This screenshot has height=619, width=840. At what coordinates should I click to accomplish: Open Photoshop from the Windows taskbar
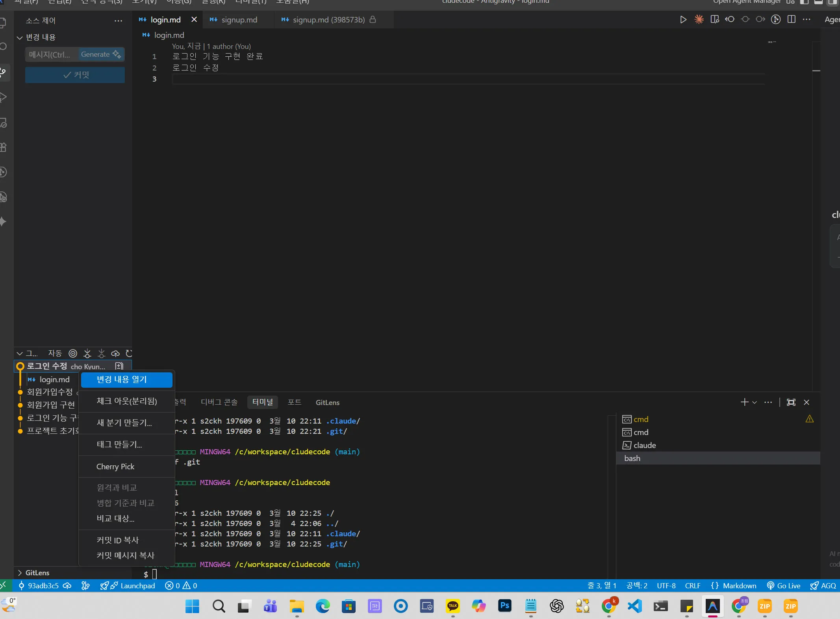click(x=504, y=606)
